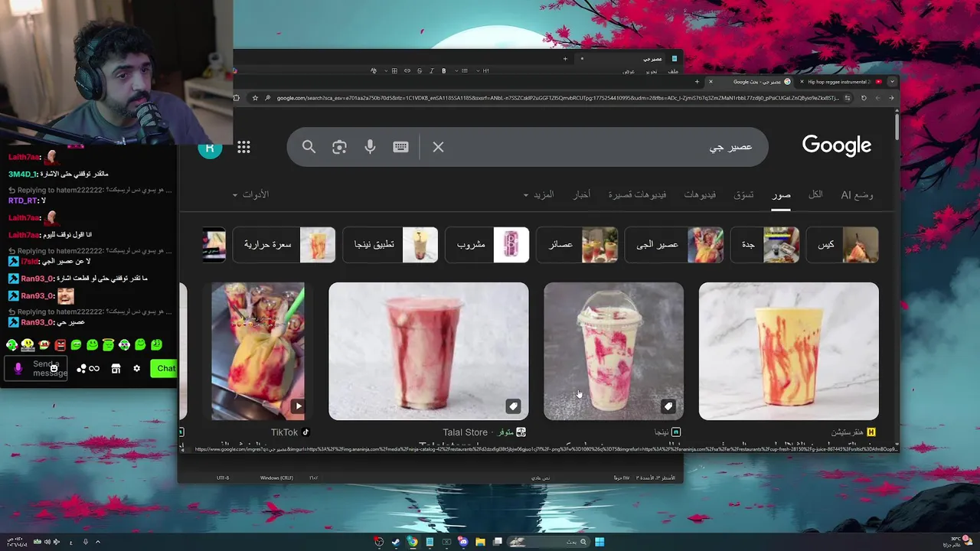Screen dimensions: 980x551
Task: Open Google Lens image search
Action: coord(339,147)
